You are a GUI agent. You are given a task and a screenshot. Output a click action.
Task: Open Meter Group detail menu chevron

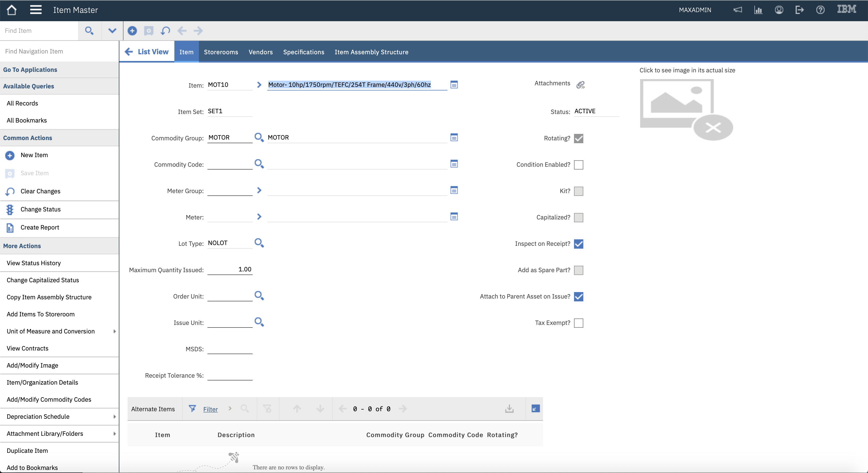pos(259,190)
